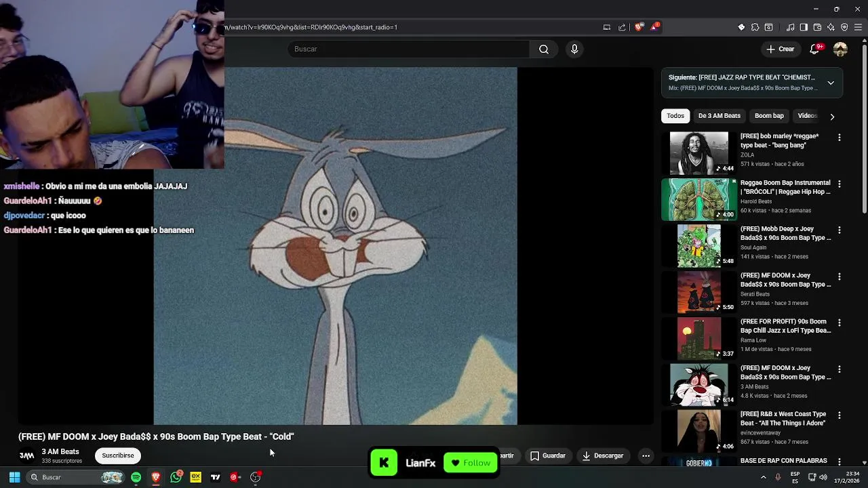868x488 pixels.
Task: Open YouTube notifications bell
Action: (x=814, y=49)
